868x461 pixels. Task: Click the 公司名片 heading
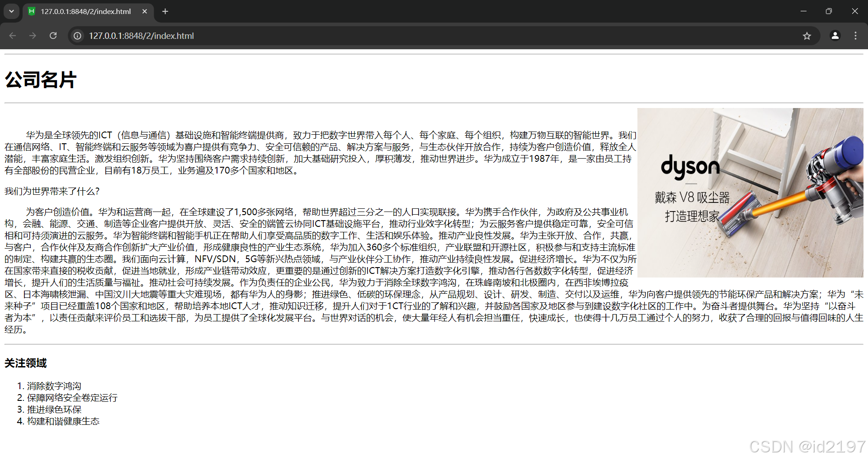point(41,80)
